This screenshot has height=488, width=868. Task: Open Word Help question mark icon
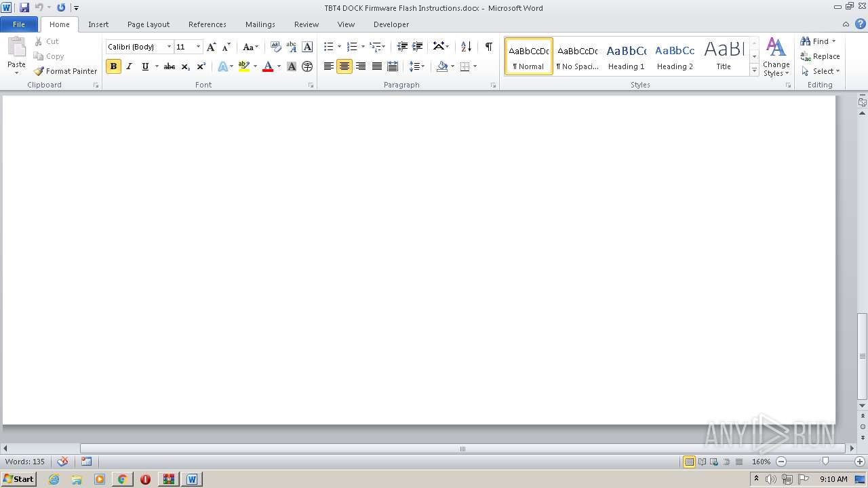(861, 24)
